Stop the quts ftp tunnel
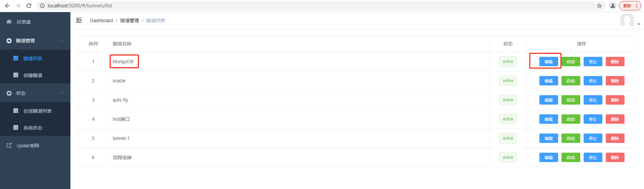The image size is (644, 189). (x=593, y=100)
